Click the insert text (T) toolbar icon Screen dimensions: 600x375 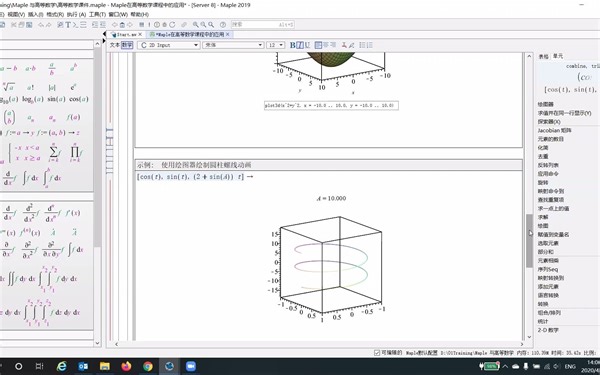point(68,25)
